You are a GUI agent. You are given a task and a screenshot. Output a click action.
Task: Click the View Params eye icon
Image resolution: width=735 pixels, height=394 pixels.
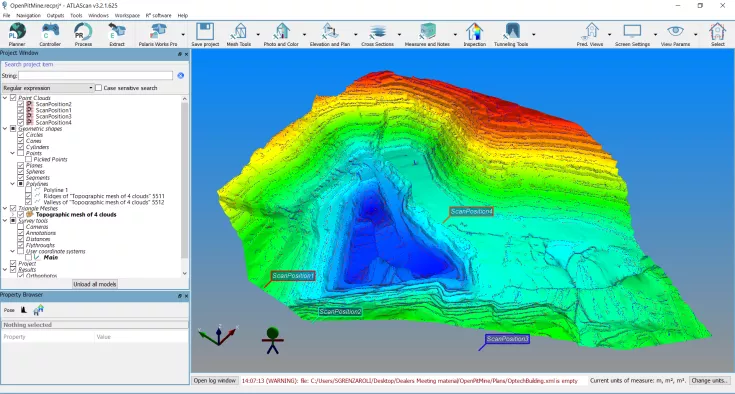click(675, 34)
